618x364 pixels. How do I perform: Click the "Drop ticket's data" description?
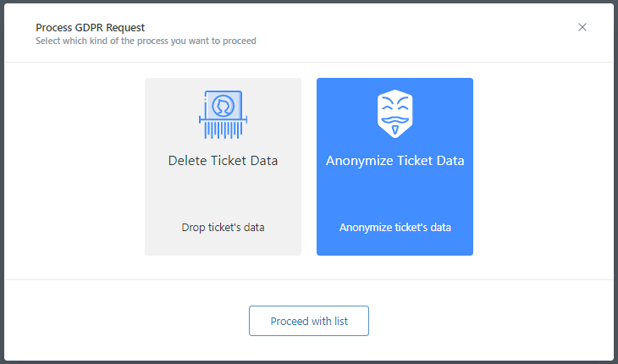coord(223,228)
